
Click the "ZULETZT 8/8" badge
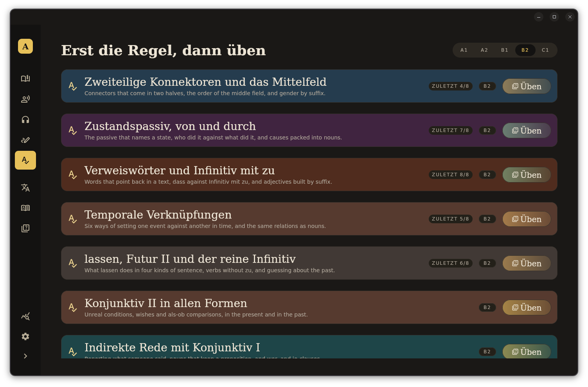tap(450, 175)
